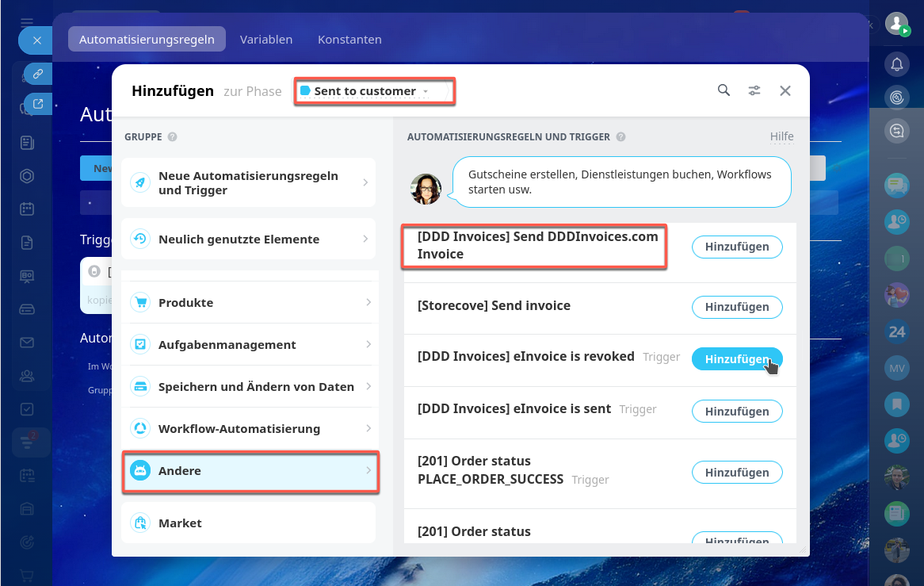Open the drive icon in the left sidebar

coord(27,309)
